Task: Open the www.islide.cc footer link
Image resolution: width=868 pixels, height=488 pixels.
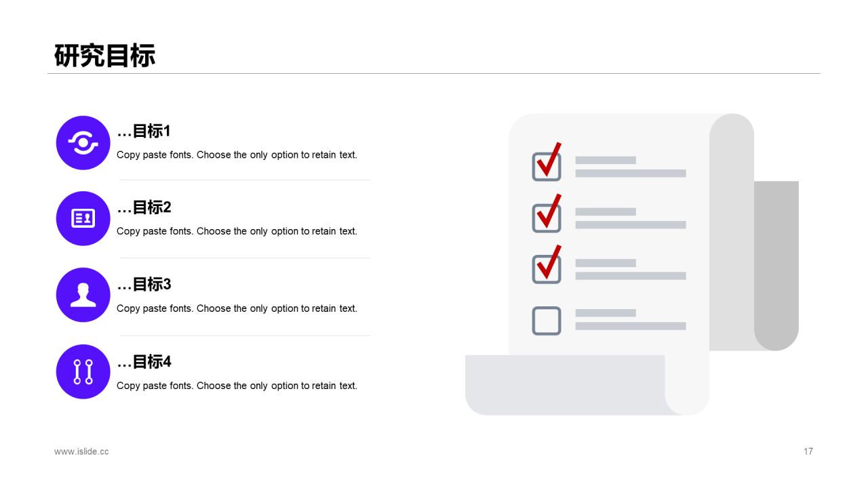Action: (x=81, y=451)
